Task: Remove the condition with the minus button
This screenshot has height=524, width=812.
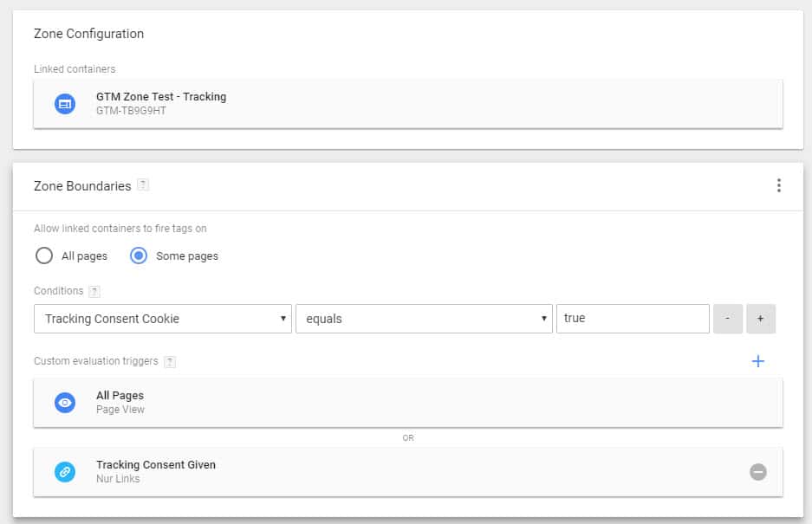Action: (x=727, y=319)
